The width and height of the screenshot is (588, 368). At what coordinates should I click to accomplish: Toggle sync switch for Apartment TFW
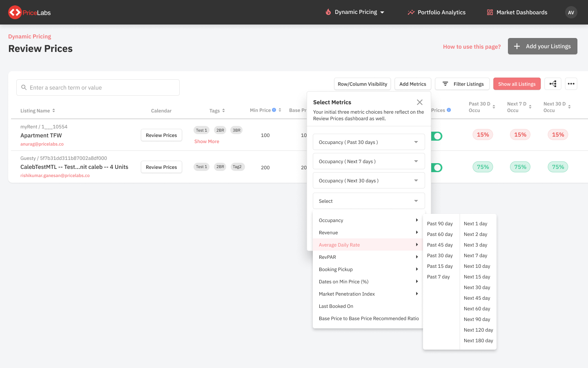coord(437,136)
